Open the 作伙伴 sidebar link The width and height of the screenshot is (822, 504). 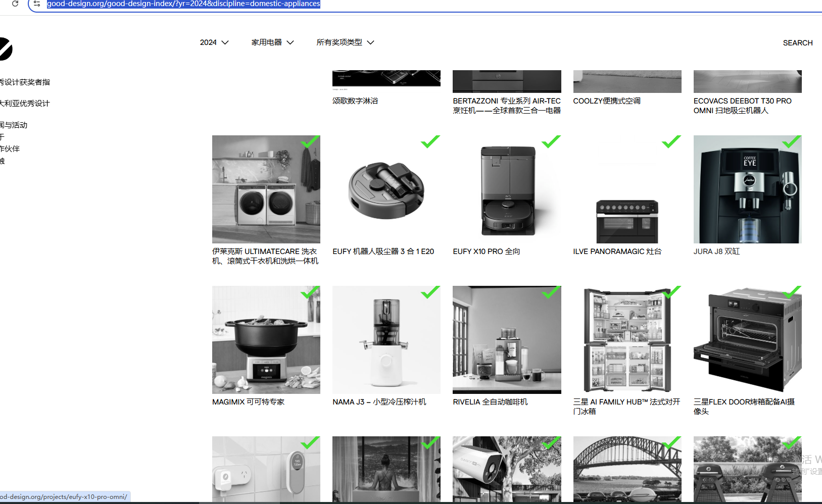tap(10, 149)
